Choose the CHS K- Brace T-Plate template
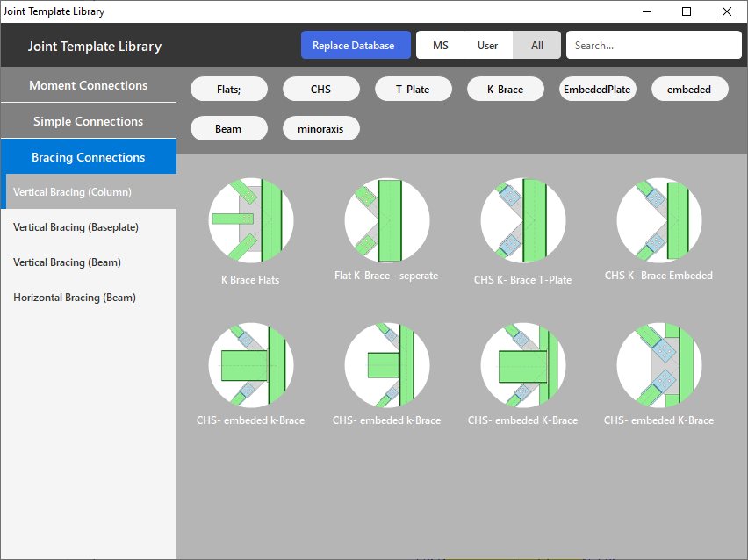 click(x=522, y=220)
